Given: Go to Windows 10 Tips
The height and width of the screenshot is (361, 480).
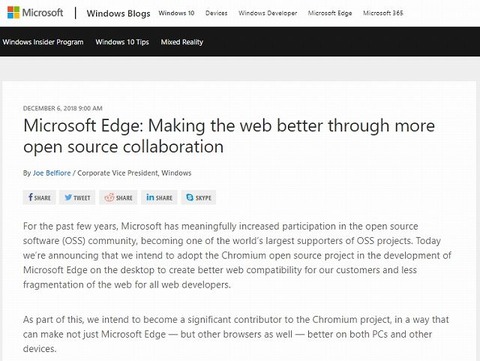Looking at the screenshot, I should point(122,42).
